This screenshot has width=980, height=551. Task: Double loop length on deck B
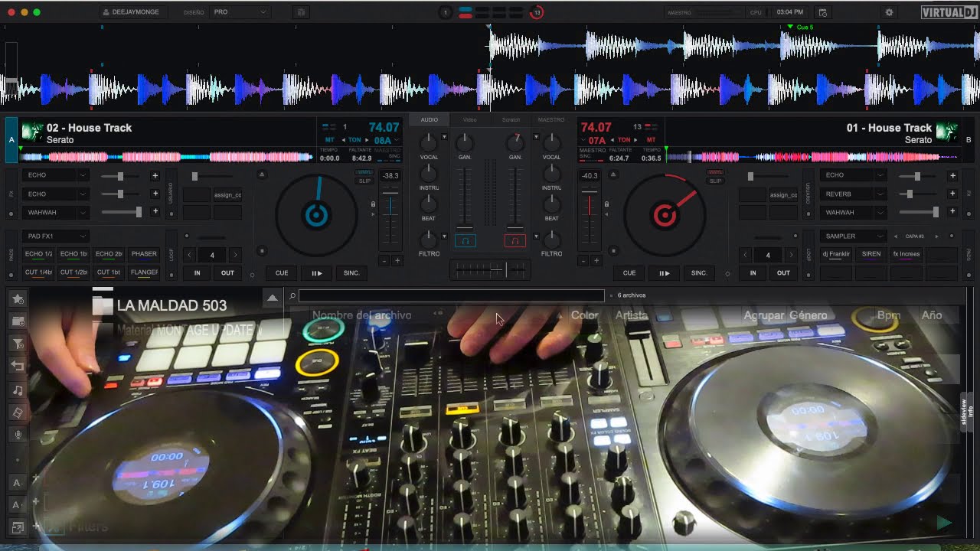coord(790,255)
